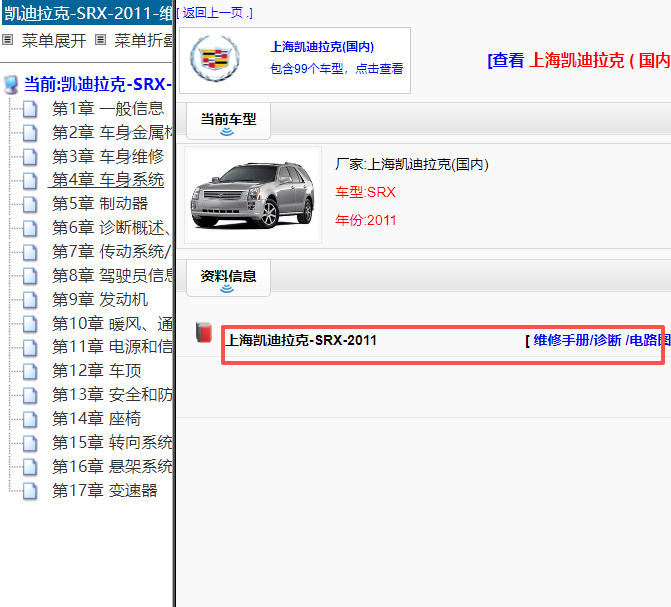Click the 菜单折叠 collapse-menu icon
Image resolution: width=671 pixels, height=607 pixels.
pos(100,40)
